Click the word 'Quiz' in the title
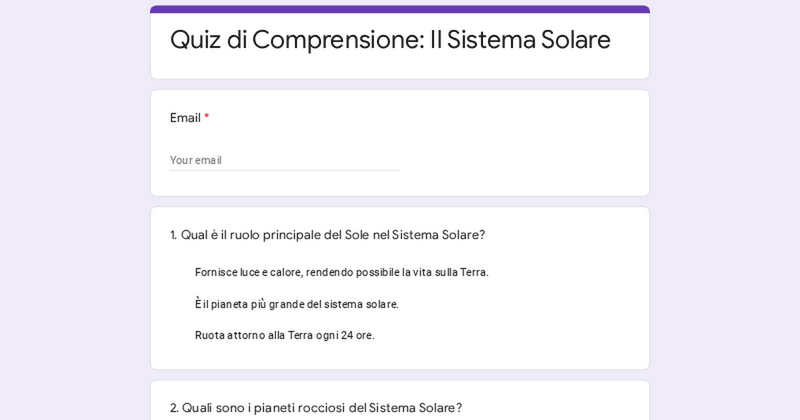The height and width of the screenshot is (420, 800). point(196,40)
